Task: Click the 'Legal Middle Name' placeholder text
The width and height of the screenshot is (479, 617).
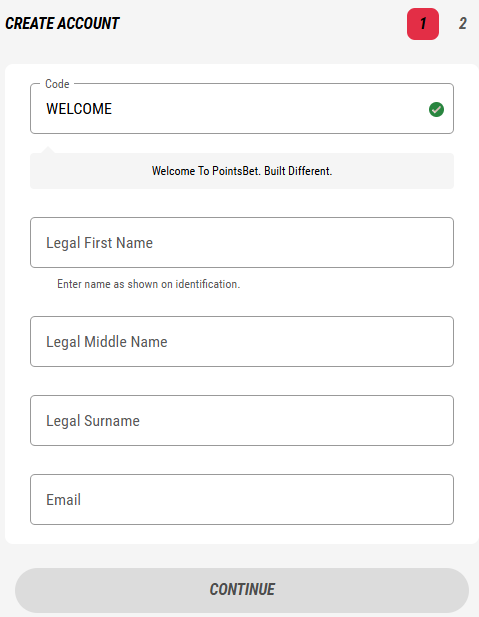Action: pos(107,342)
